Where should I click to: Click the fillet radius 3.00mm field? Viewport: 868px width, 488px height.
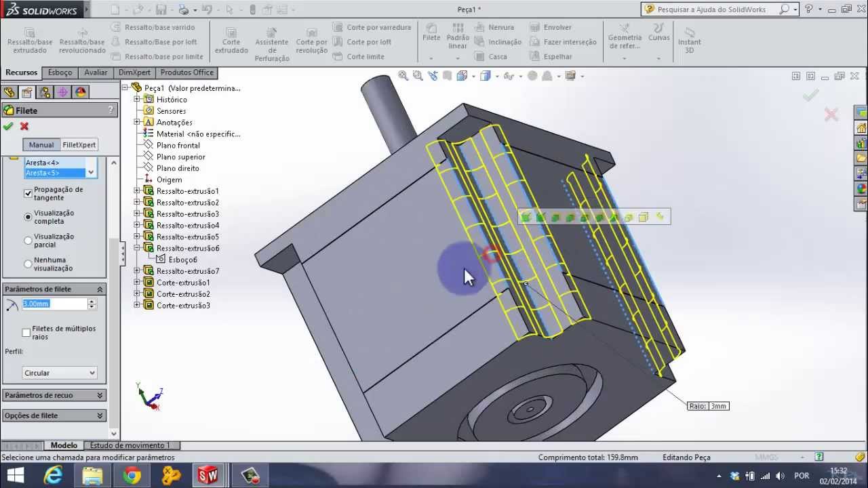point(54,304)
